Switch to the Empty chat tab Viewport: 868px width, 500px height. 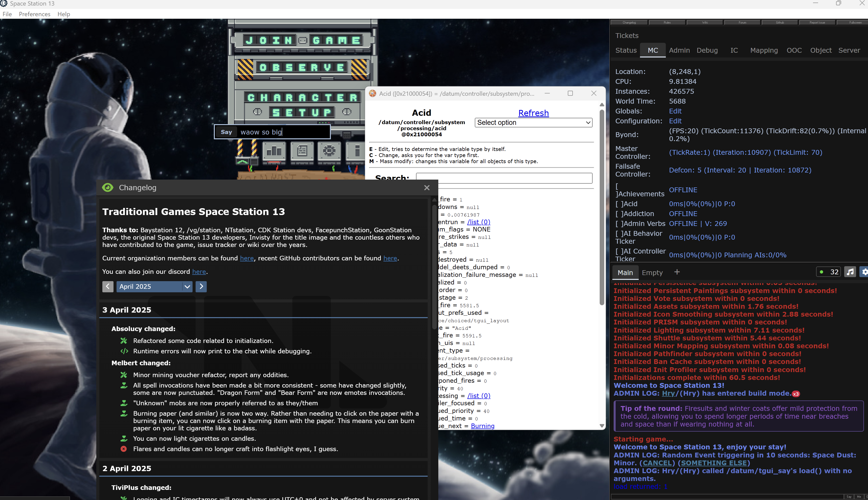[652, 273]
